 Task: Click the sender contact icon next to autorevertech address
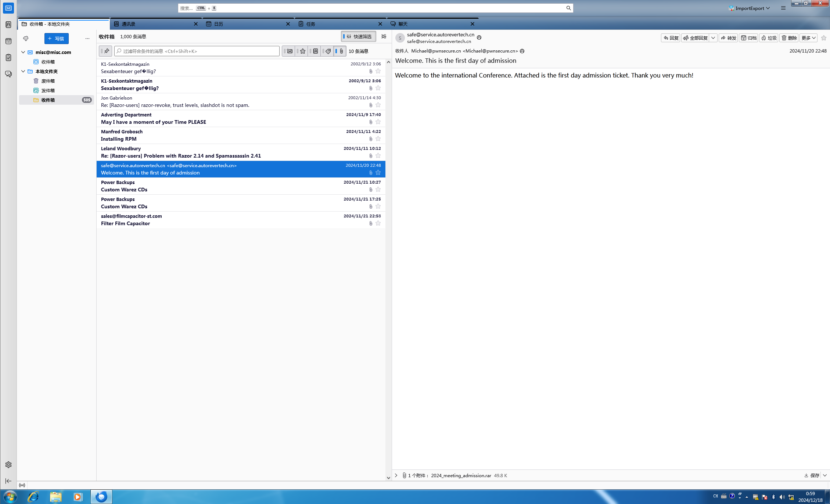click(479, 37)
